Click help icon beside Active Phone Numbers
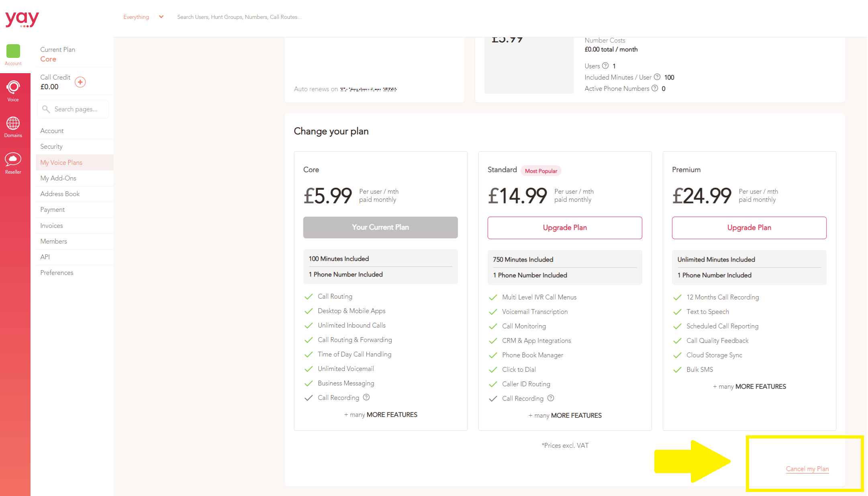The height and width of the screenshot is (496, 868). (655, 88)
